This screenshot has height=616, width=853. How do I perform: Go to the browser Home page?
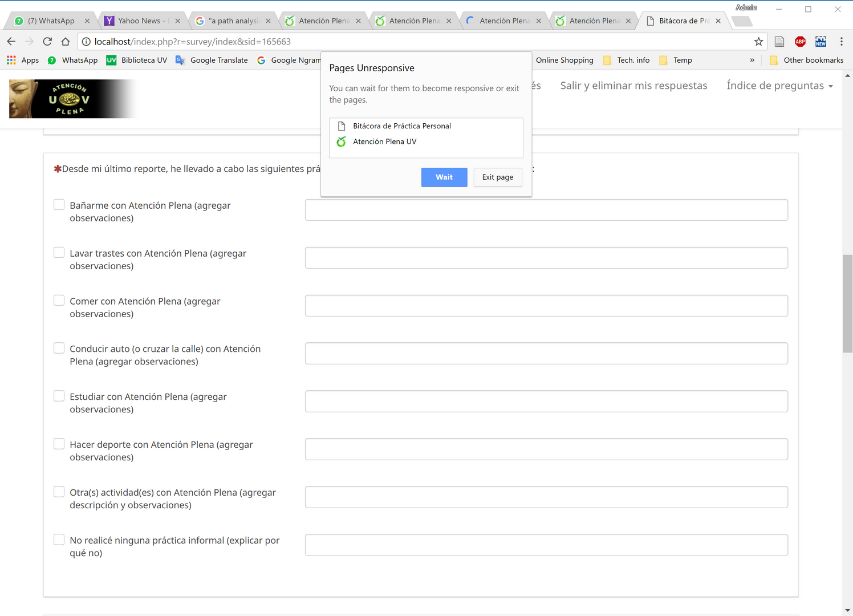tap(66, 42)
